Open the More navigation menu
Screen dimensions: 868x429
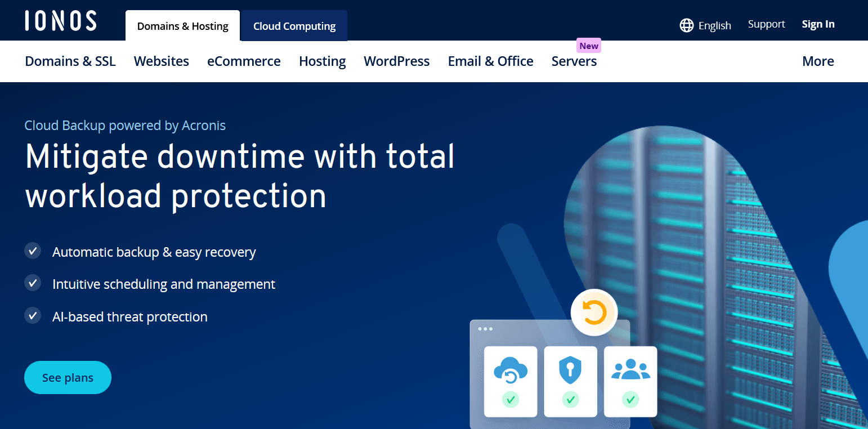pos(818,61)
